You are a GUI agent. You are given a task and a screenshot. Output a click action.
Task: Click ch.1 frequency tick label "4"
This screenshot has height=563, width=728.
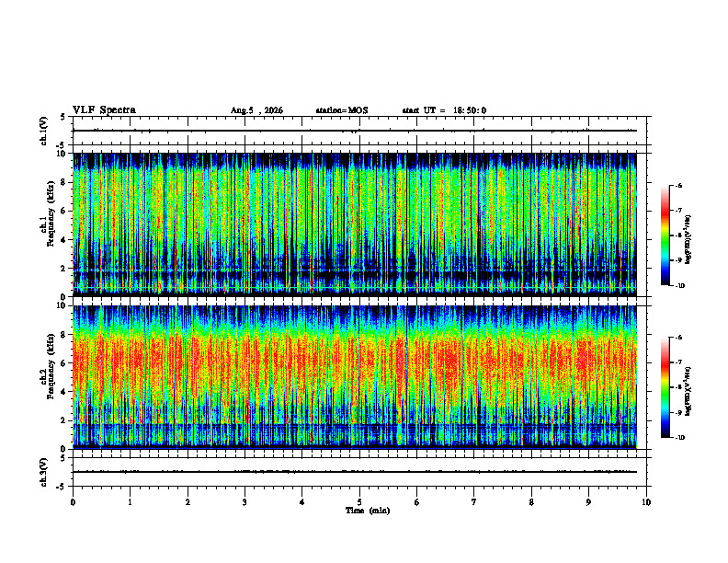63,240
